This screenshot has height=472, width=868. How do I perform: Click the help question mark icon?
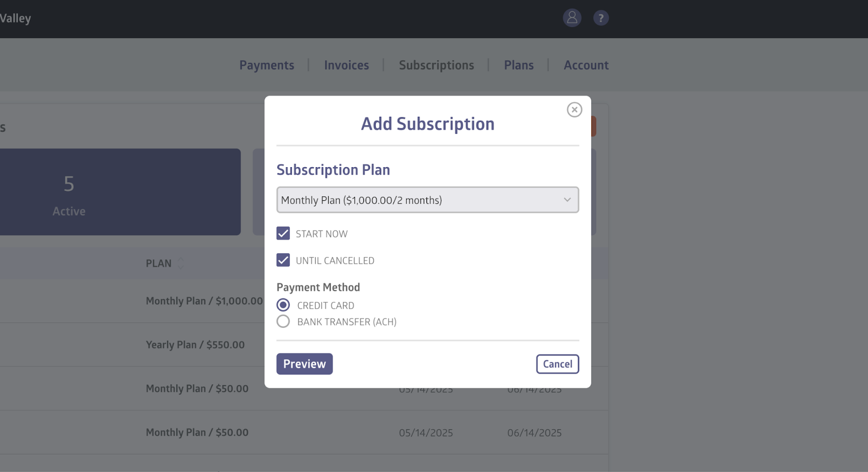click(x=601, y=18)
